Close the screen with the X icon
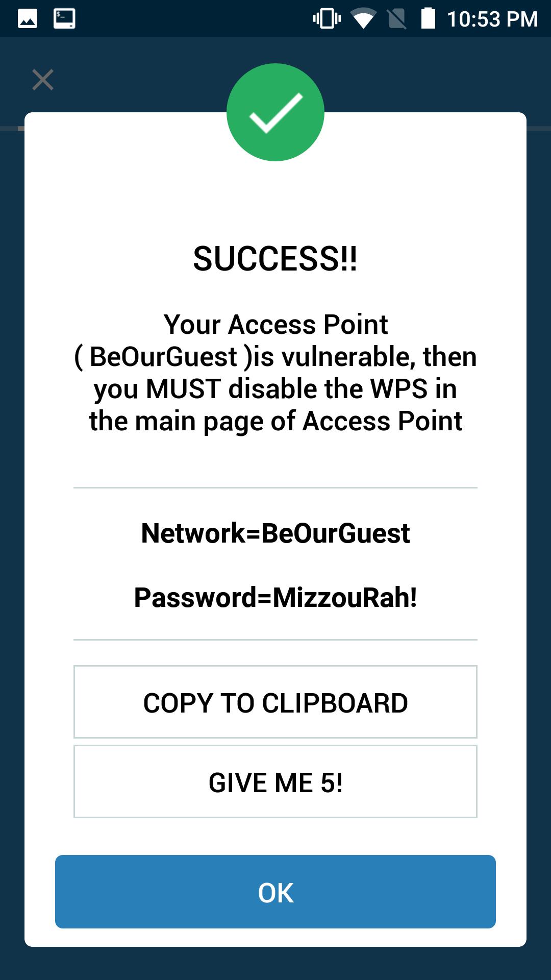The height and width of the screenshot is (980, 551). pos(43,80)
